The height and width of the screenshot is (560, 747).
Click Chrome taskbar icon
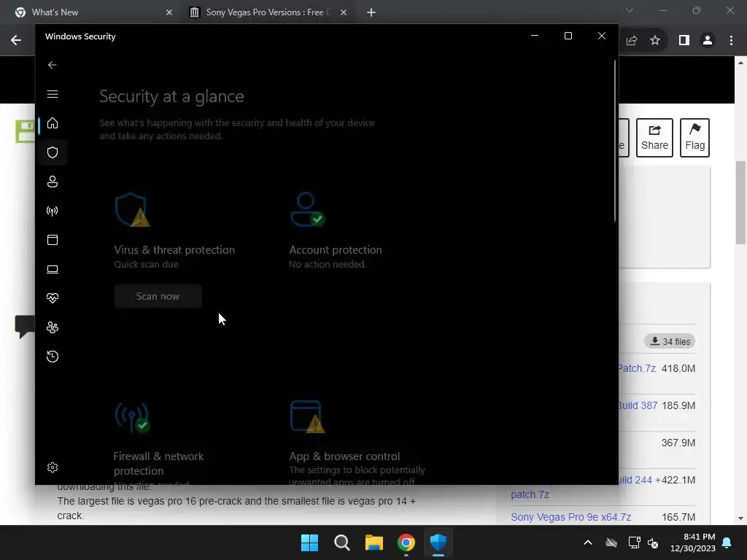406,542
